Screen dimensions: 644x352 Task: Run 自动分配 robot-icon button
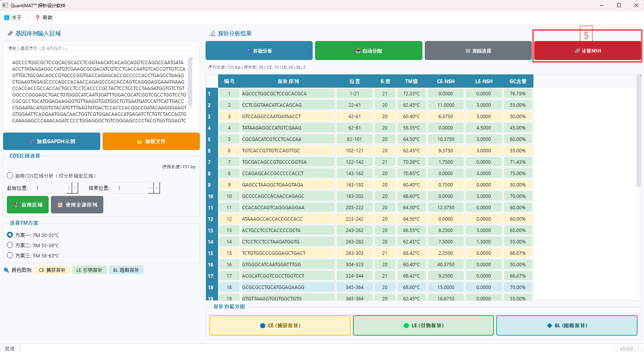click(x=368, y=51)
